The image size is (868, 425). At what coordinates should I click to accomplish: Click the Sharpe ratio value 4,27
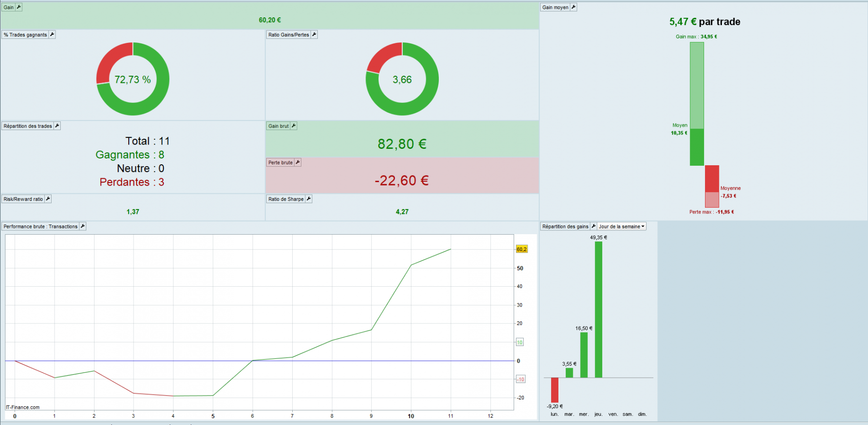tap(402, 212)
